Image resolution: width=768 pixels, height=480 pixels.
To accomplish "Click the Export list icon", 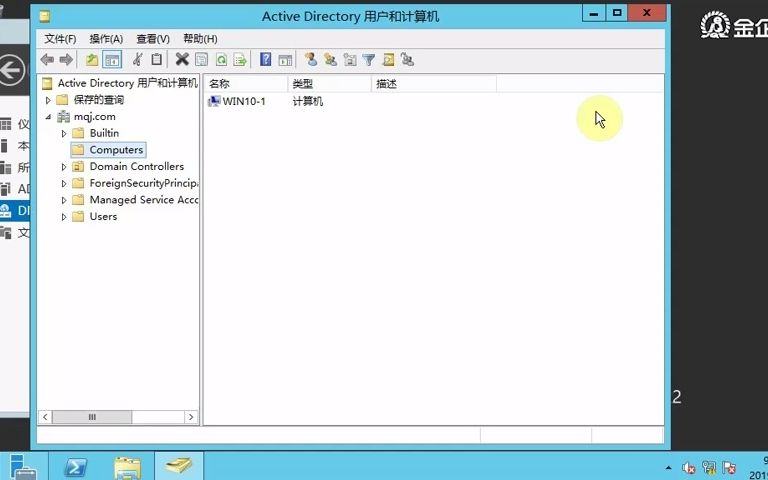I will pos(240,60).
